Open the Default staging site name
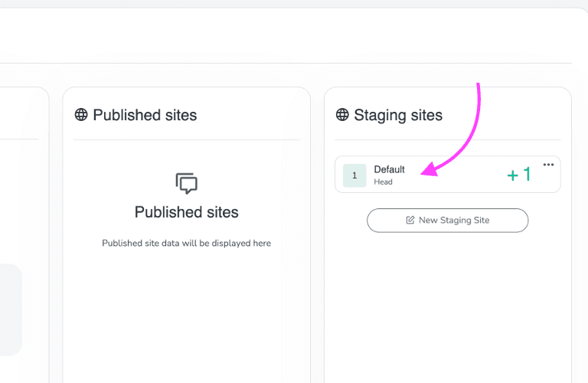 coord(389,169)
